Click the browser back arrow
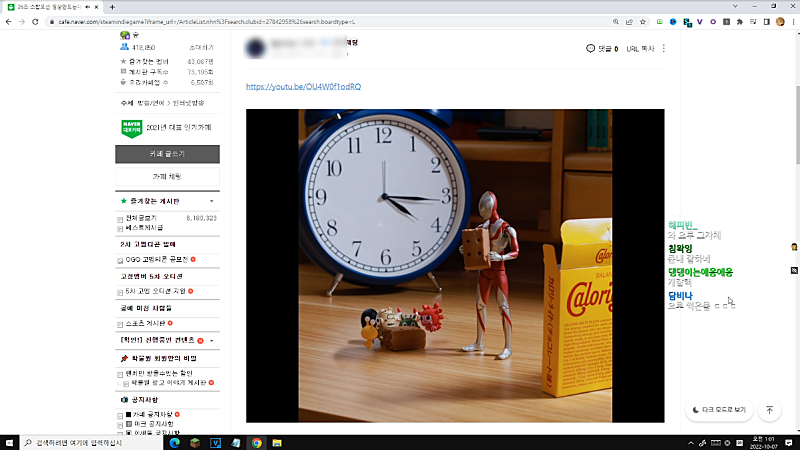 tap(9, 21)
